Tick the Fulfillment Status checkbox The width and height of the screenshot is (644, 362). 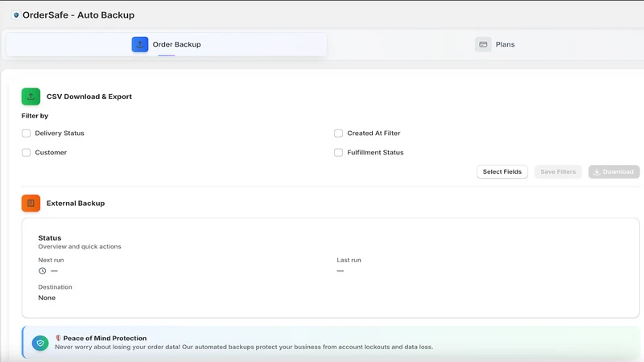pos(338,152)
